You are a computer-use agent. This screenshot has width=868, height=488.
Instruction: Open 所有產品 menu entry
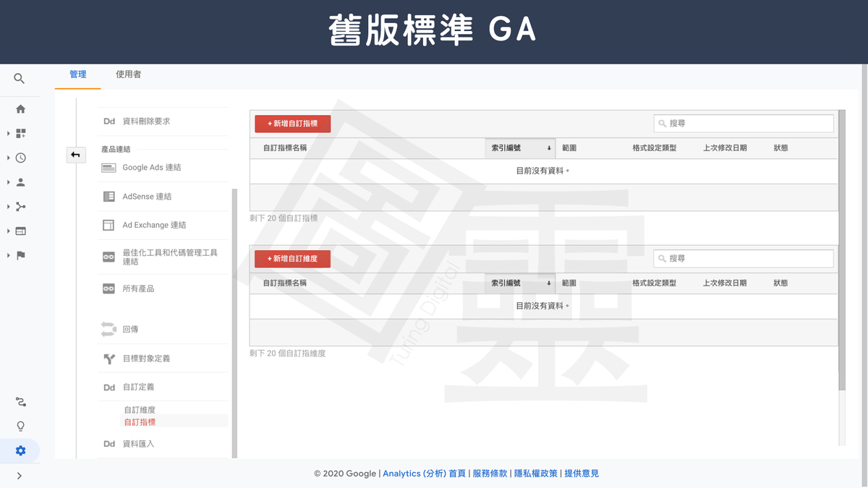coord(139,288)
